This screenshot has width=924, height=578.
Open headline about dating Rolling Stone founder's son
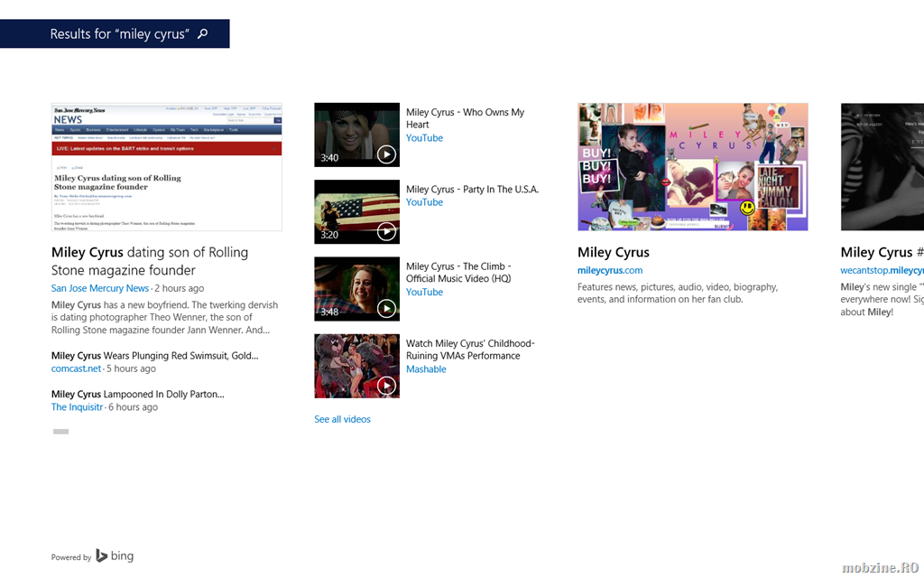(x=150, y=261)
